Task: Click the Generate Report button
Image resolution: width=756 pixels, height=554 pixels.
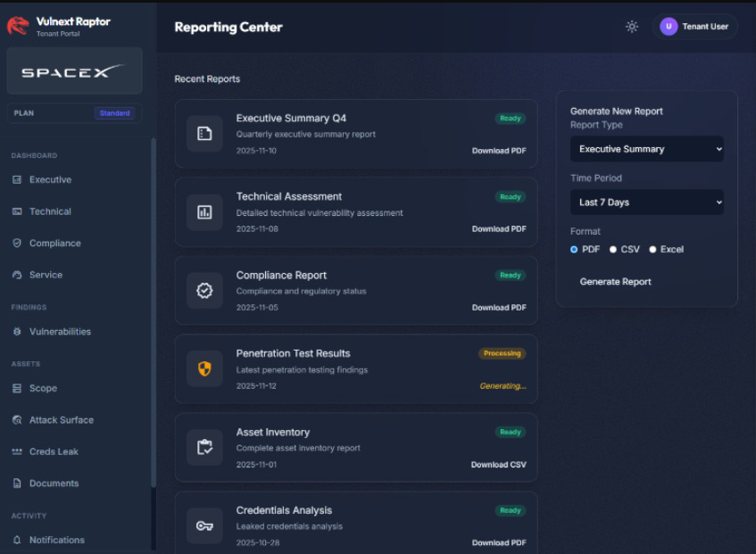Action: pyautogui.click(x=615, y=282)
